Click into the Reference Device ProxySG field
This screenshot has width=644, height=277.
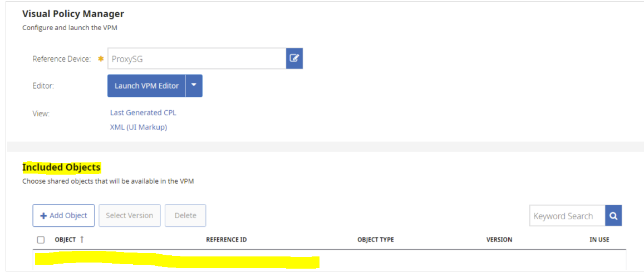[x=196, y=58]
